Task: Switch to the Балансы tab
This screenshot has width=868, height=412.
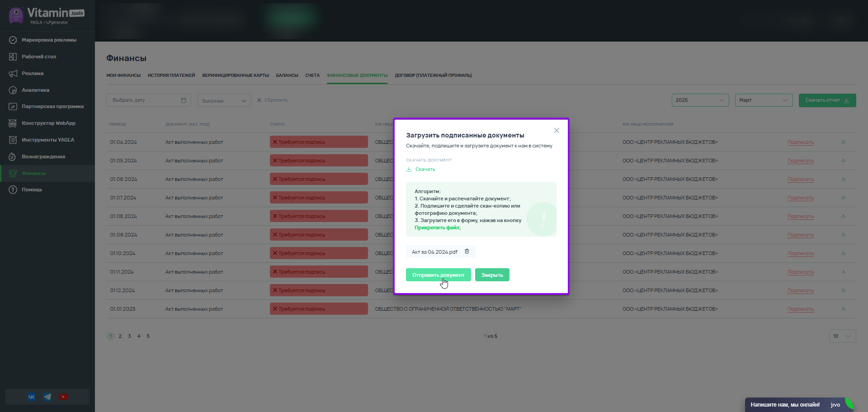Action: point(287,76)
